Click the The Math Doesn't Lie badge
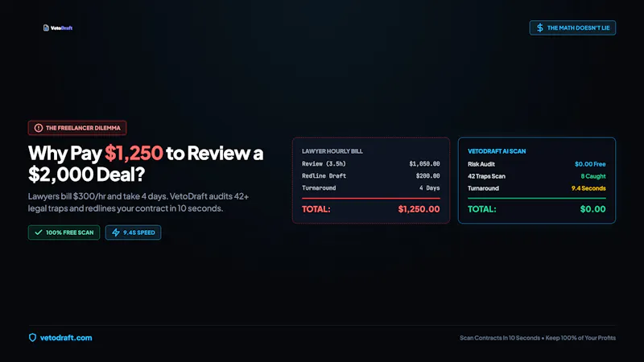Screen dimensions: 644x362 coord(572,28)
